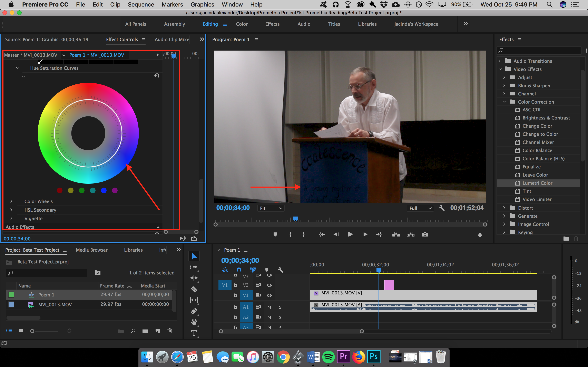Click the Export Frame camera icon

425,234
